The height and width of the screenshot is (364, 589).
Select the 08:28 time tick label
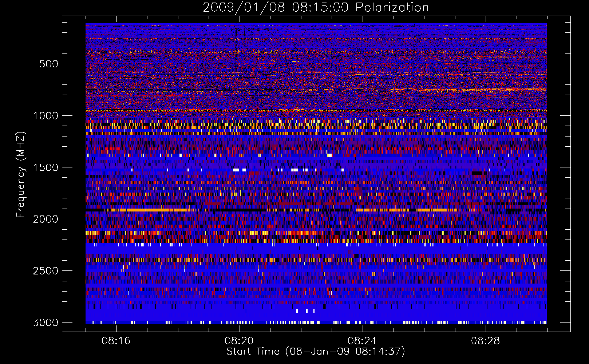click(x=485, y=341)
